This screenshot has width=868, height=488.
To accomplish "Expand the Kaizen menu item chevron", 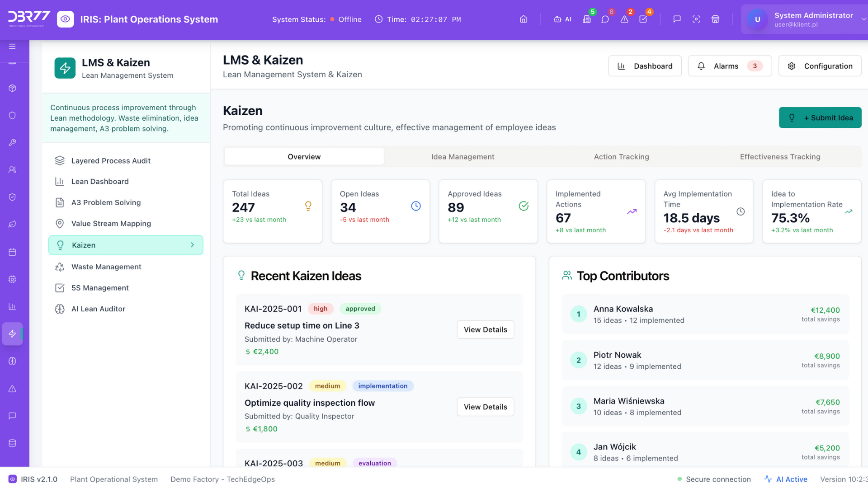I will click(x=192, y=245).
